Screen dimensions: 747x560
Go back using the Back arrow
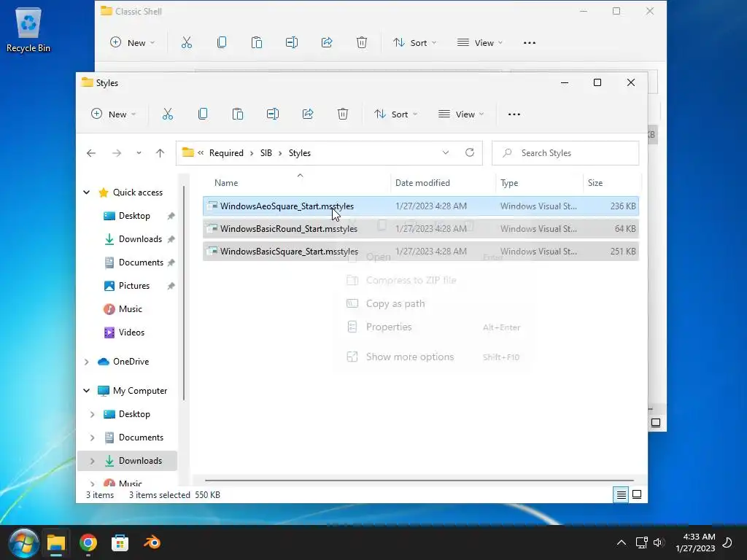(91, 153)
